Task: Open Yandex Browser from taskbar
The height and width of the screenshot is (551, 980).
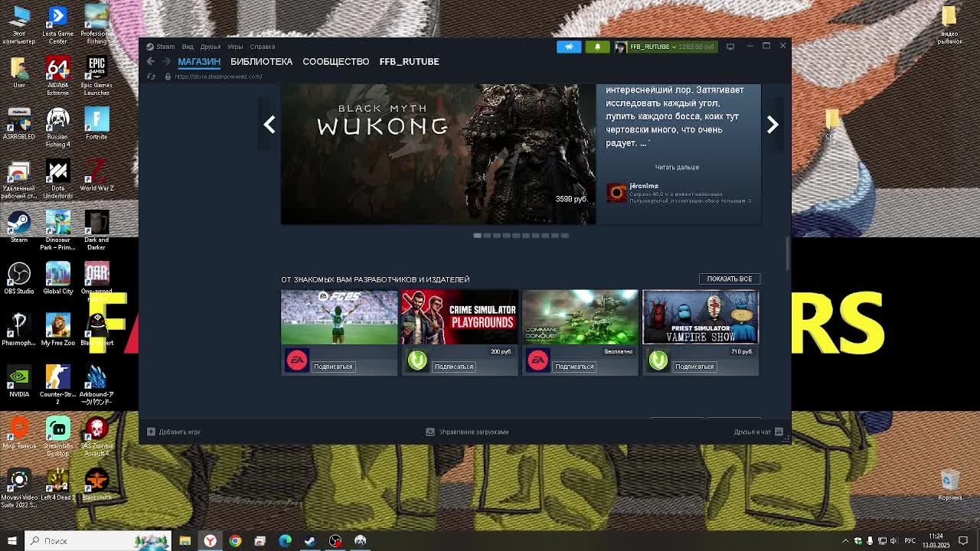Action: click(210, 541)
